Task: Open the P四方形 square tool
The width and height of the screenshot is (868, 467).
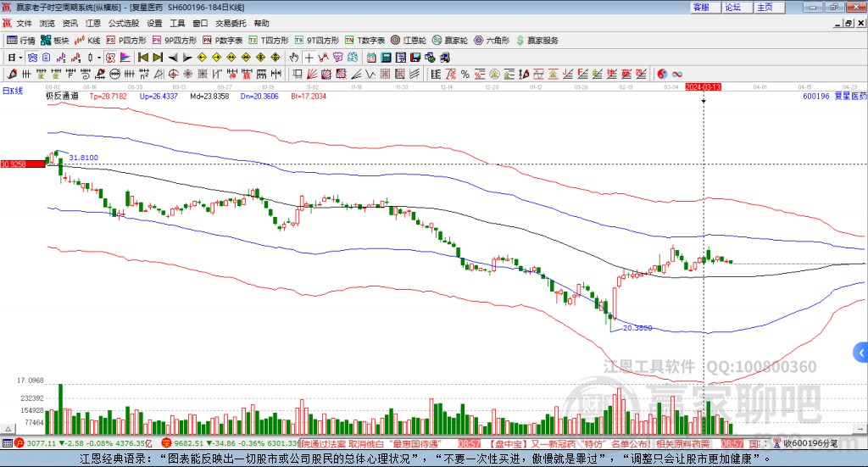Action: pos(126,41)
